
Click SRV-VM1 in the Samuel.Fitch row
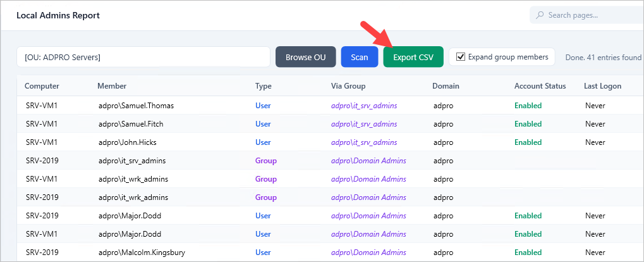coord(42,124)
